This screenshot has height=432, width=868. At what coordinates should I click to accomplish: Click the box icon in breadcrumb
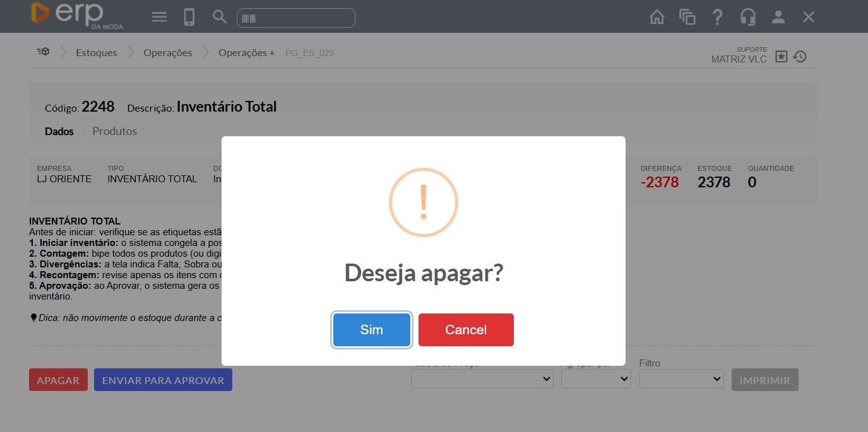click(x=43, y=52)
